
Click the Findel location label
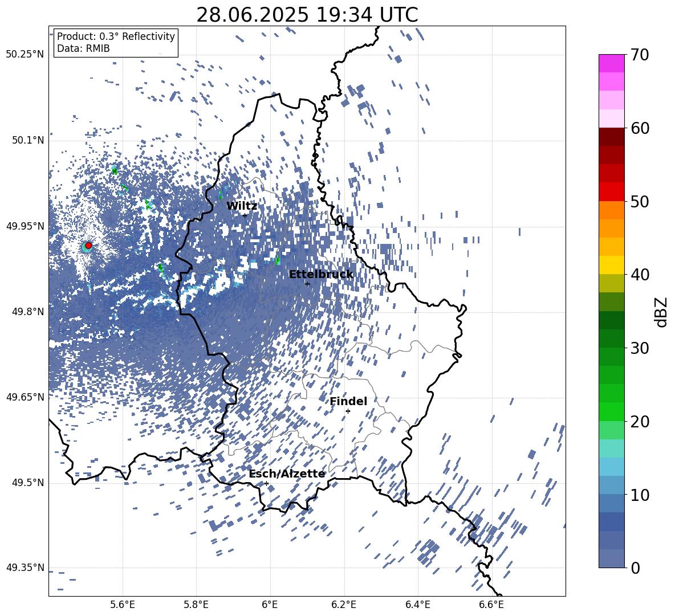pyautogui.click(x=348, y=401)
